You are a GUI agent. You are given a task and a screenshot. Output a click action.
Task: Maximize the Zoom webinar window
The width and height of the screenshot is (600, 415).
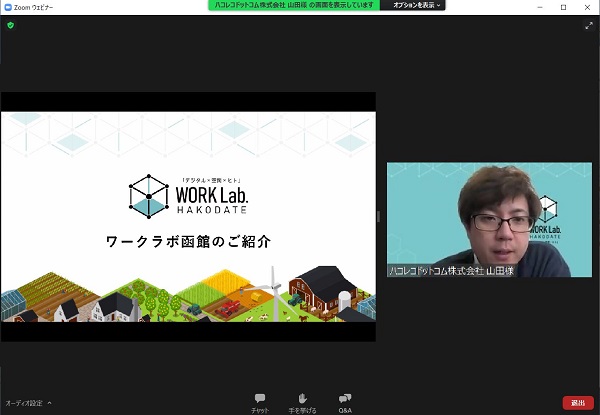point(563,7)
